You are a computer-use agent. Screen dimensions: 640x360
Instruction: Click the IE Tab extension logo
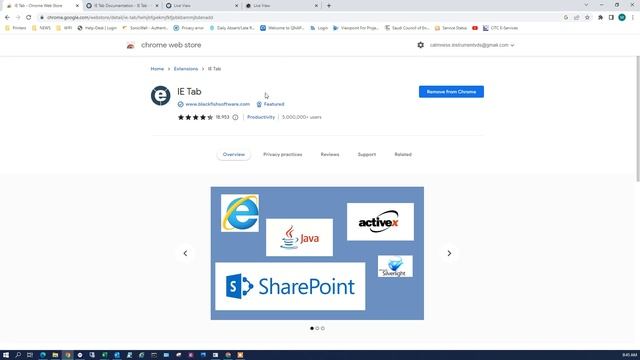[161, 96]
